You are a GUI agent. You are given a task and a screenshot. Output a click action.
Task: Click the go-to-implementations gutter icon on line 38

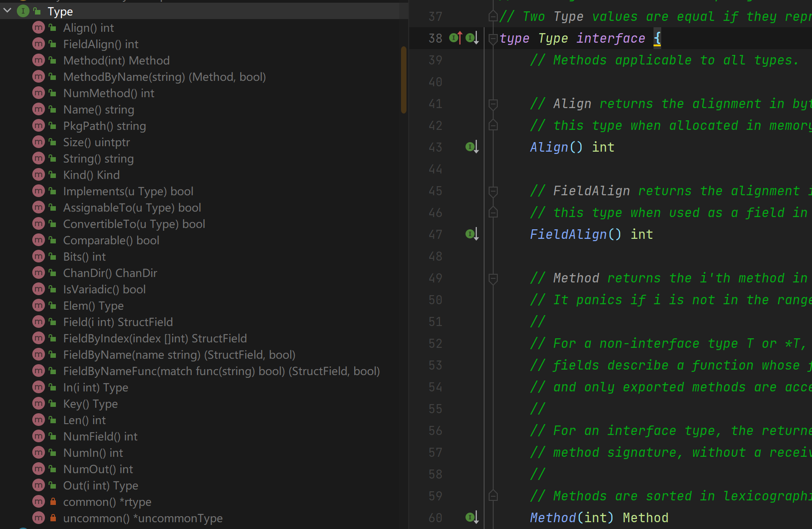[x=470, y=38]
